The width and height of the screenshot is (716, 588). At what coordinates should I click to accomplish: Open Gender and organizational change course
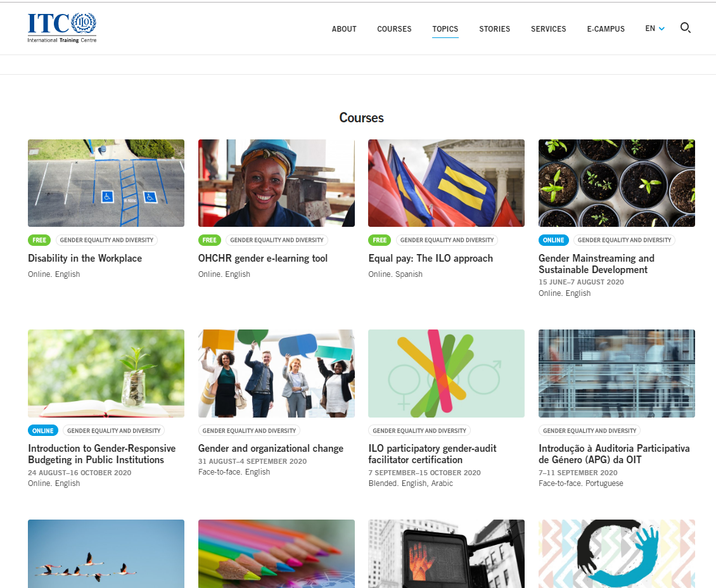[271, 449]
